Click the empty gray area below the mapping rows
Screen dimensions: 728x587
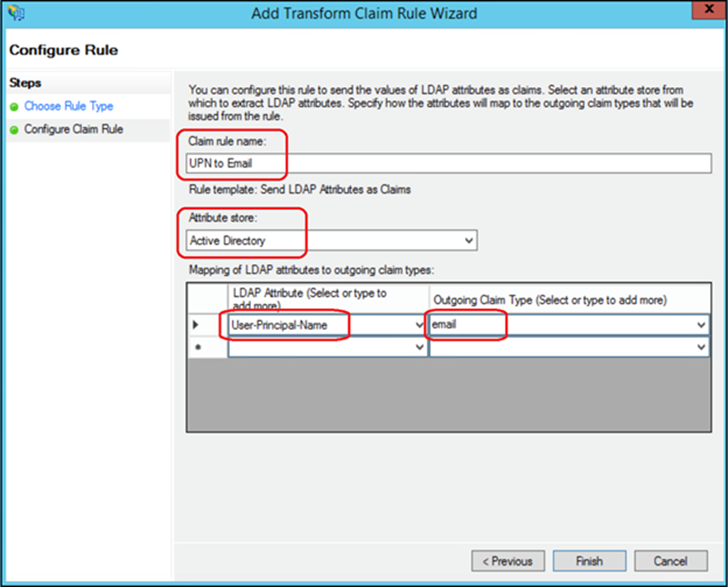coord(448,393)
